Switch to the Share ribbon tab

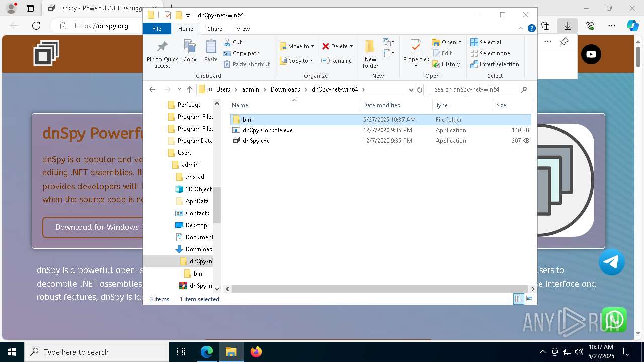click(215, 29)
